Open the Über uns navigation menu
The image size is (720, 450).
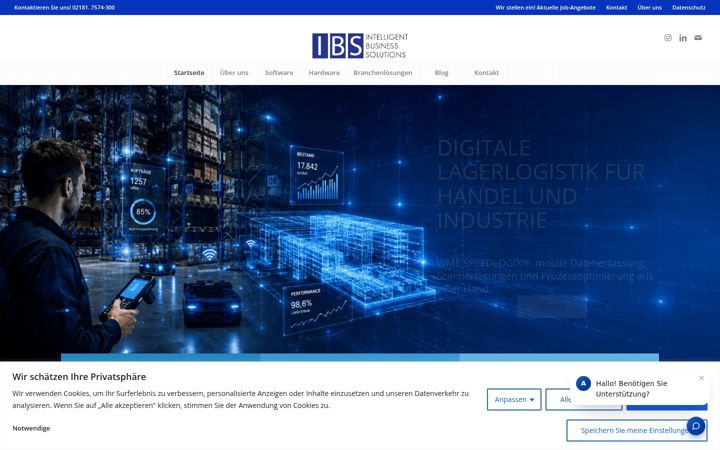[234, 73]
